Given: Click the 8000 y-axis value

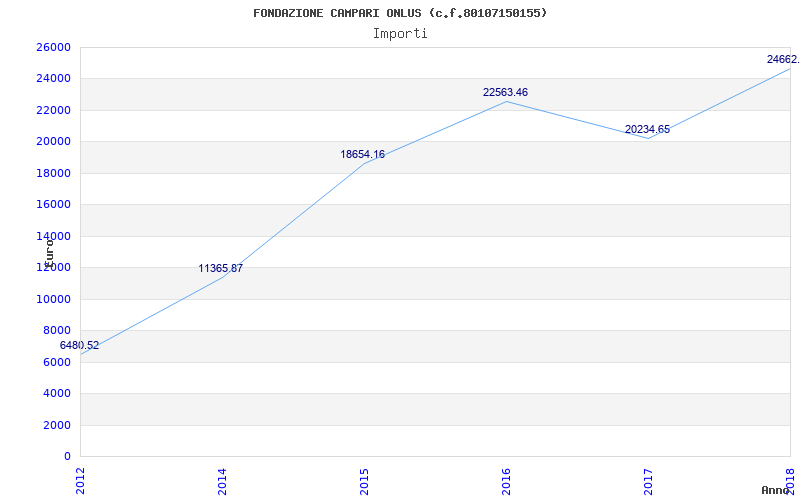Looking at the screenshot, I should (57, 331).
